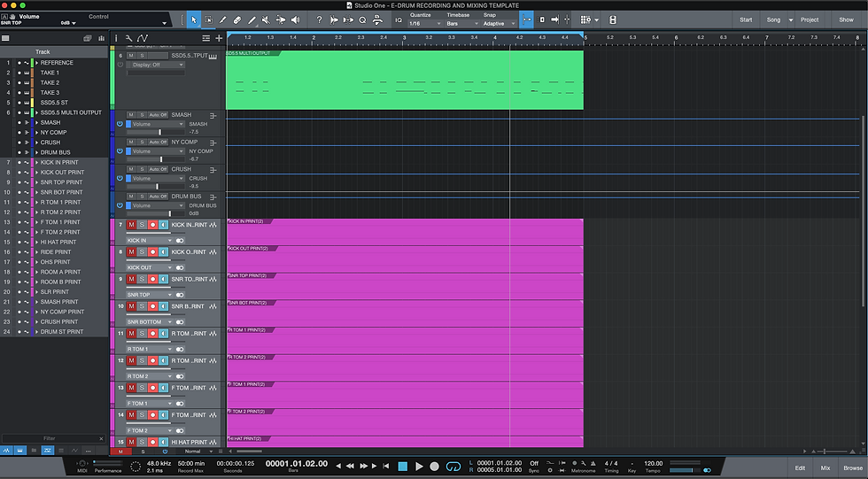This screenshot has height=479, width=868.
Task: Expand the REFERENCE track in list
Action: 36,63
